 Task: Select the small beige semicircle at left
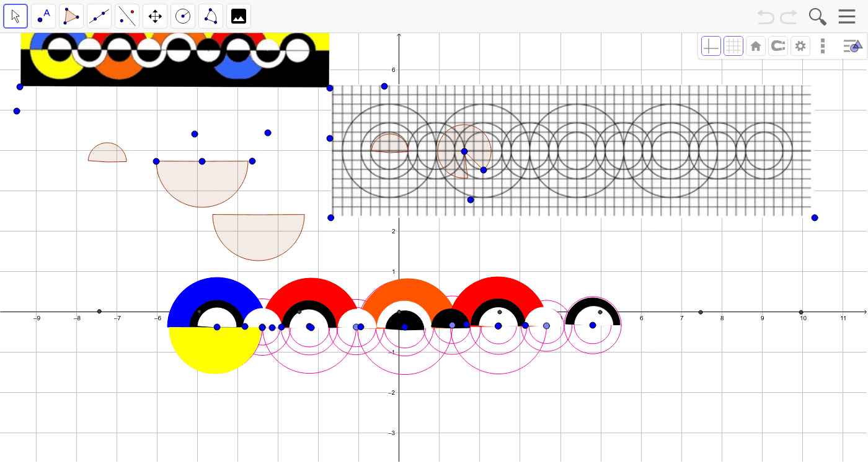click(x=107, y=153)
